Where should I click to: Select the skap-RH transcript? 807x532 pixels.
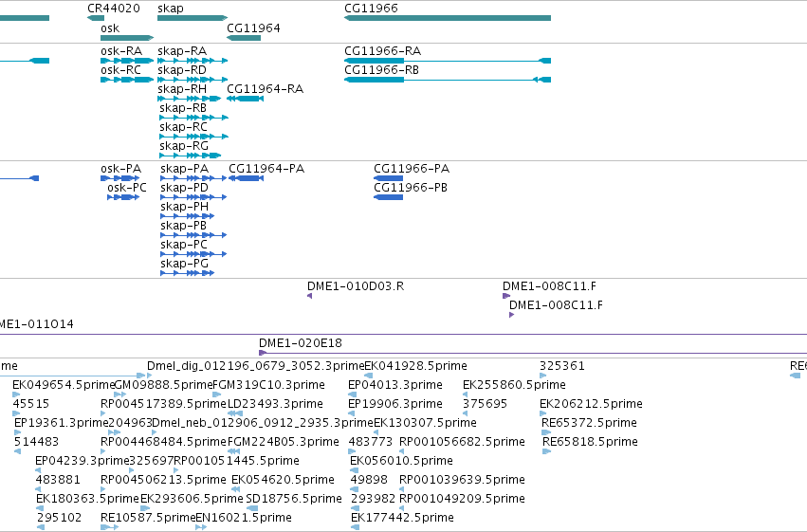(x=190, y=99)
